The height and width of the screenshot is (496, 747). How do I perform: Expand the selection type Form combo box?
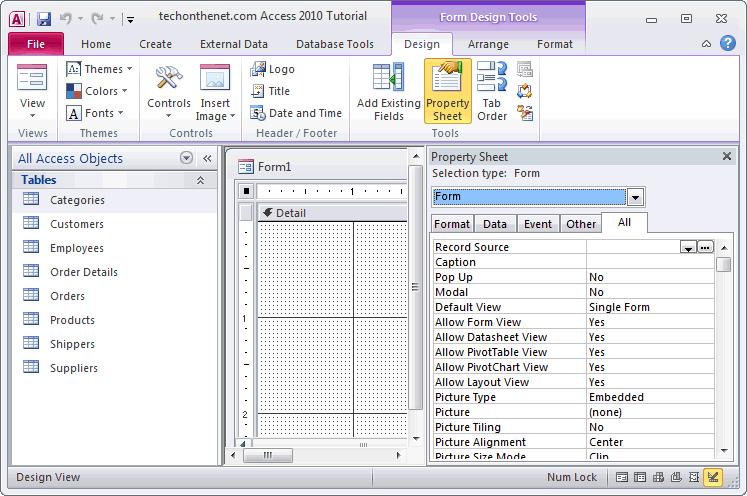point(636,197)
